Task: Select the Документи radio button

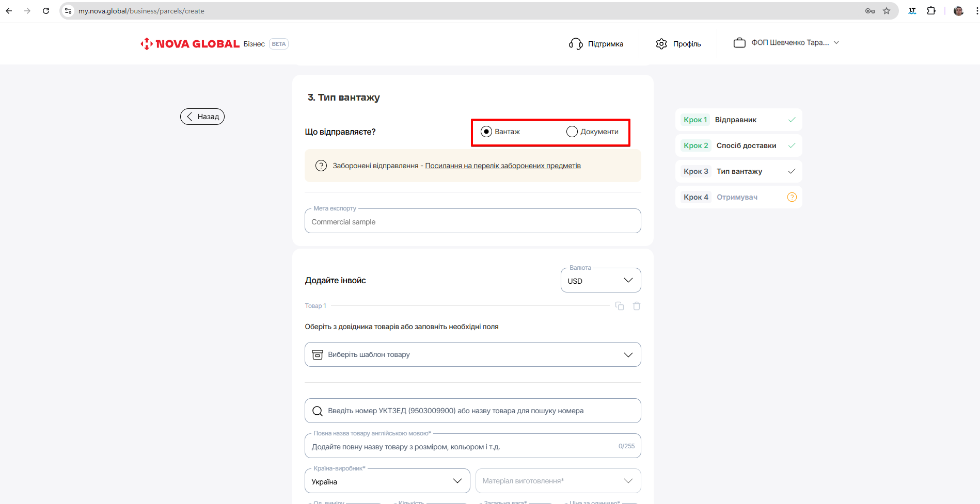Action: 572,132
